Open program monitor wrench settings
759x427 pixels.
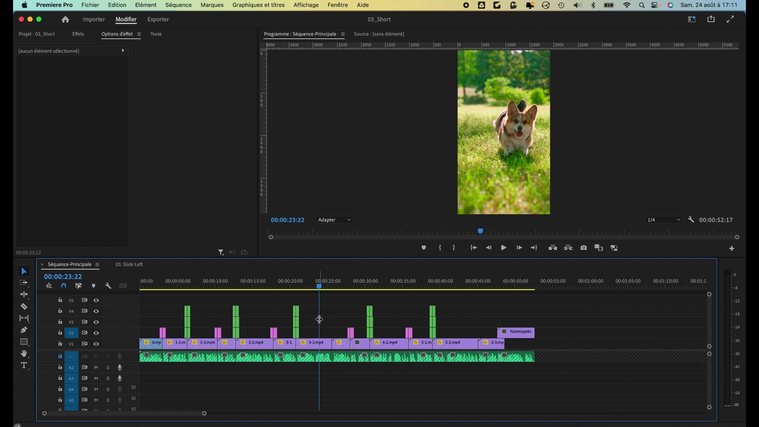tap(691, 220)
